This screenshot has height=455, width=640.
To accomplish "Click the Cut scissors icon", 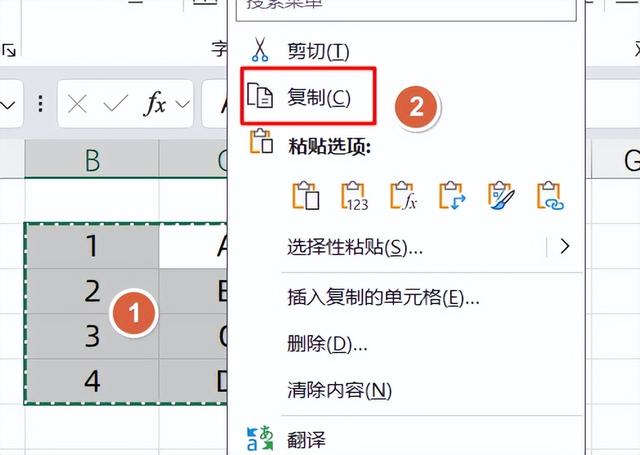I will tap(260, 50).
